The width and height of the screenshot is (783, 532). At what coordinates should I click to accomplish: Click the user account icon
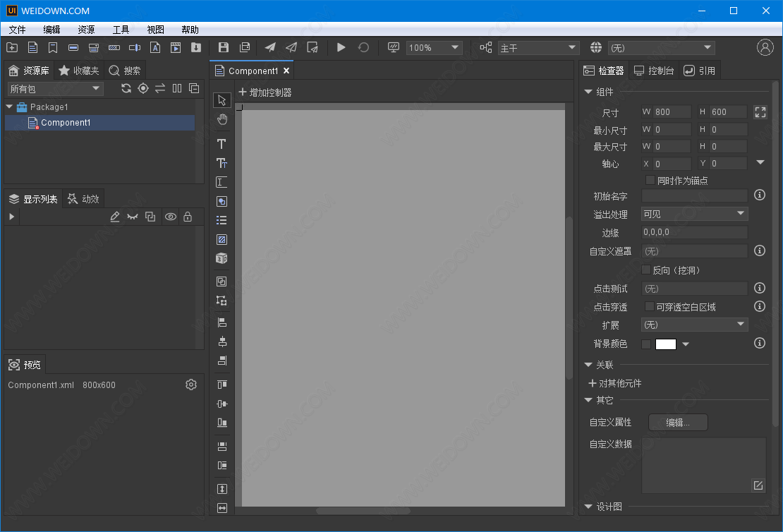pos(765,47)
